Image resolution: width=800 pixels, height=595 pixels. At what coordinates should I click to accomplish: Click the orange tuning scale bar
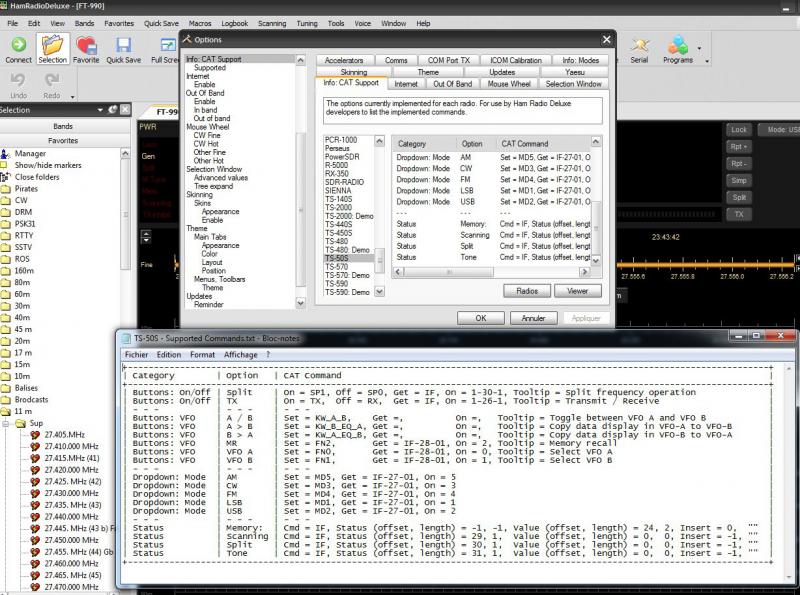click(x=706, y=264)
